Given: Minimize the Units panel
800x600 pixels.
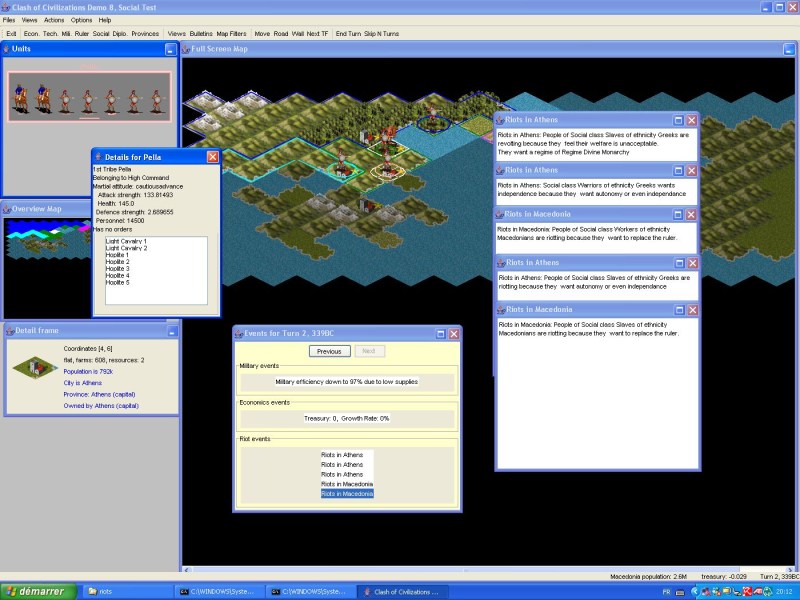Looking at the screenshot, I should pyautogui.click(x=171, y=49).
